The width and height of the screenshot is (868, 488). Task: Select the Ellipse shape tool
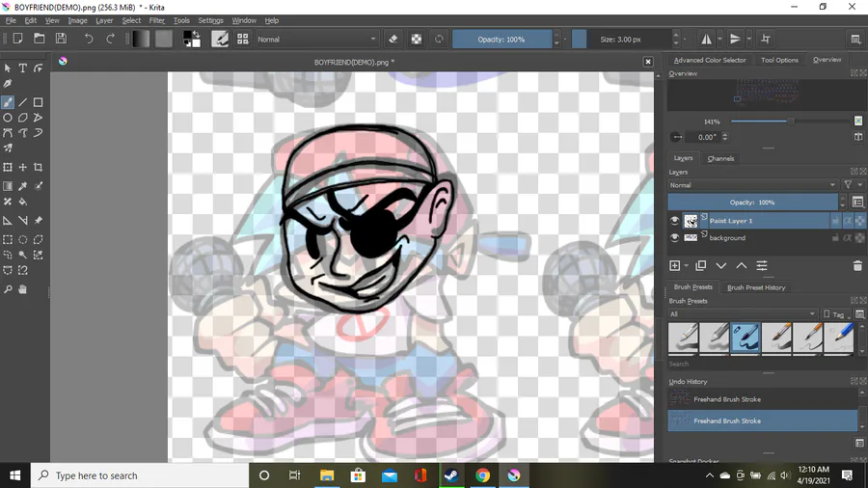tap(8, 118)
